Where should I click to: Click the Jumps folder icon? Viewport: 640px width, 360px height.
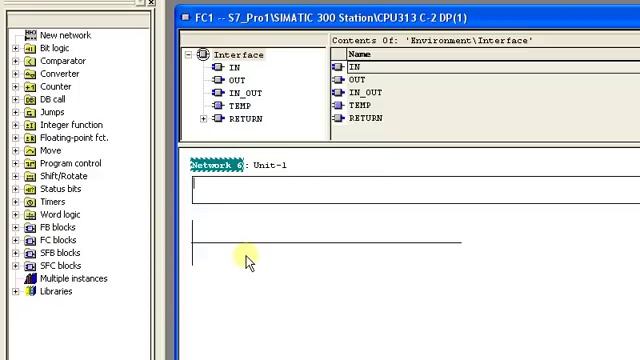[x=30, y=112]
